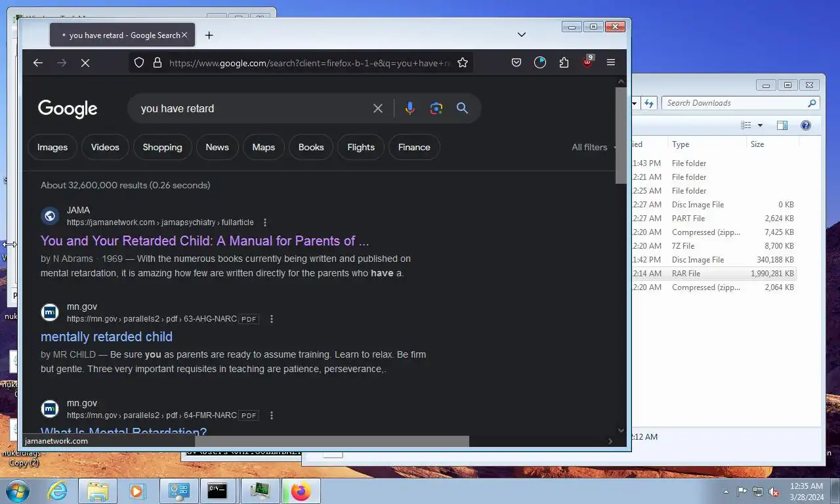Clear the Google search box with X
The height and width of the screenshot is (504, 840).
point(378,108)
